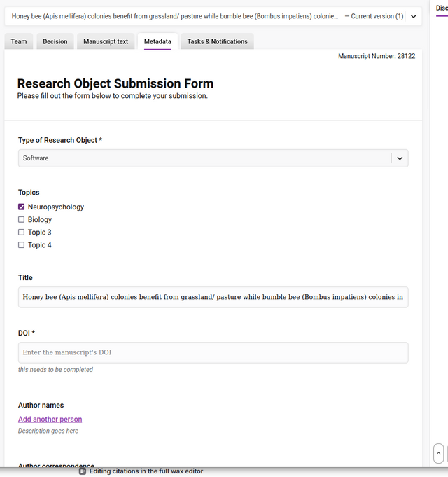
Task: Open the Disc tab in right panel
Action: tap(442, 8)
